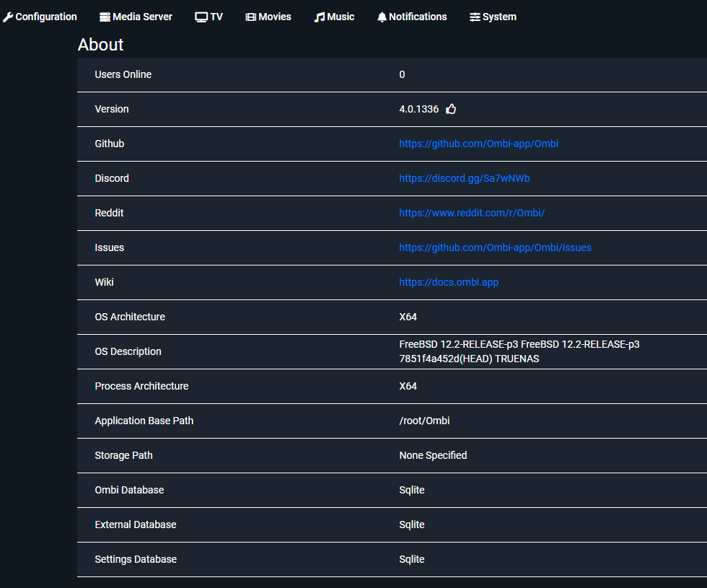Screen dimensions: 707x588
Task: Click the monitor icon beside TV
Action: pyautogui.click(x=201, y=17)
